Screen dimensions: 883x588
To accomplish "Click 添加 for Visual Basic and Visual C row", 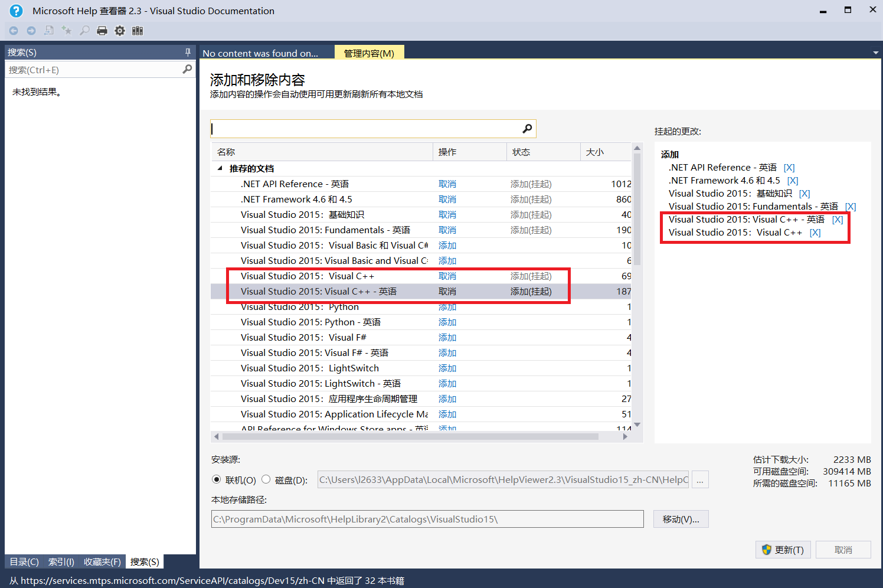I will tap(447, 261).
